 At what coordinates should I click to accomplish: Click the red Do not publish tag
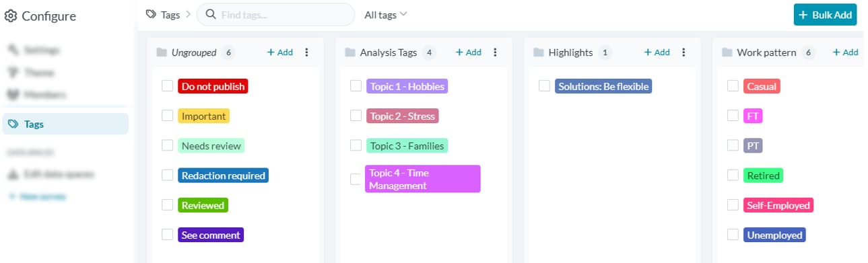[x=213, y=85]
